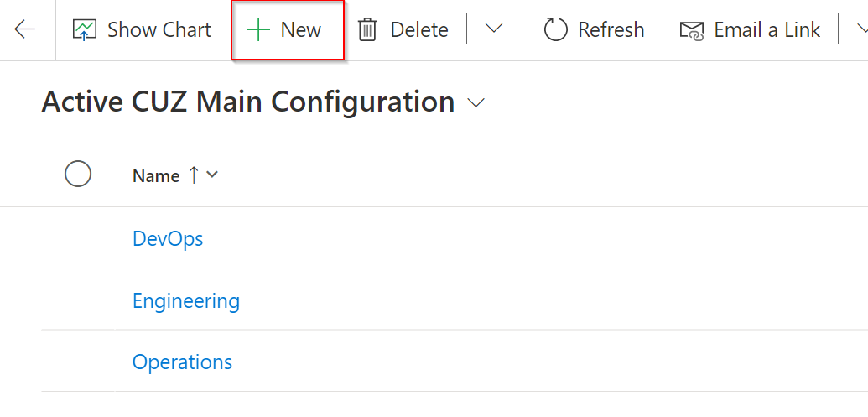
Task: Expand the Active CUZ Main Configuration view selector
Action: click(x=476, y=102)
